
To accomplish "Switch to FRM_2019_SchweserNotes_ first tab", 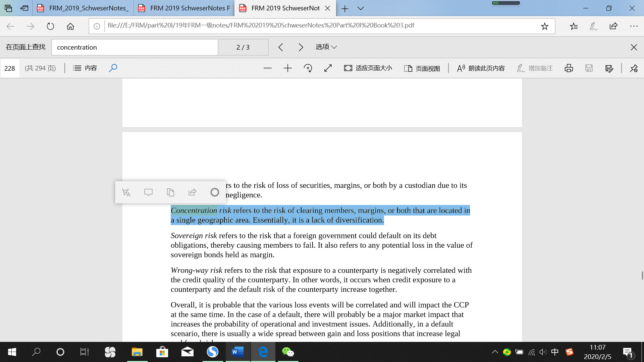I will [x=83, y=8].
